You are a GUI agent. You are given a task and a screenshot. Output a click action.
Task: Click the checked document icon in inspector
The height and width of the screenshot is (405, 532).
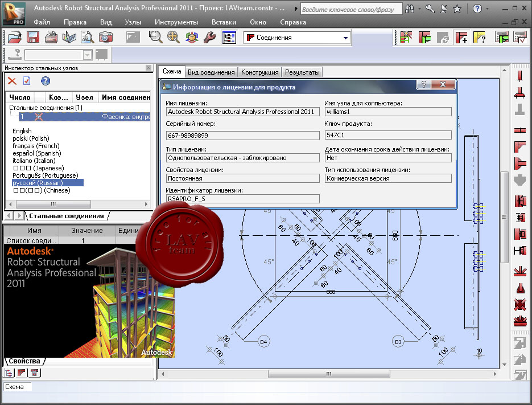tap(27, 81)
